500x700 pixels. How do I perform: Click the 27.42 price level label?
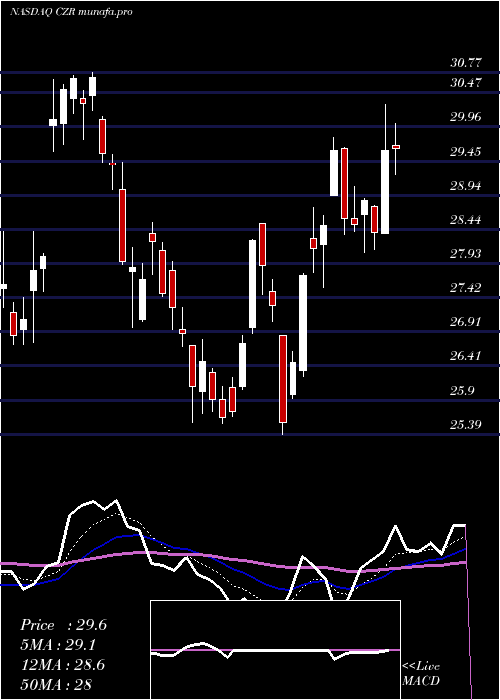pyautogui.click(x=466, y=288)
